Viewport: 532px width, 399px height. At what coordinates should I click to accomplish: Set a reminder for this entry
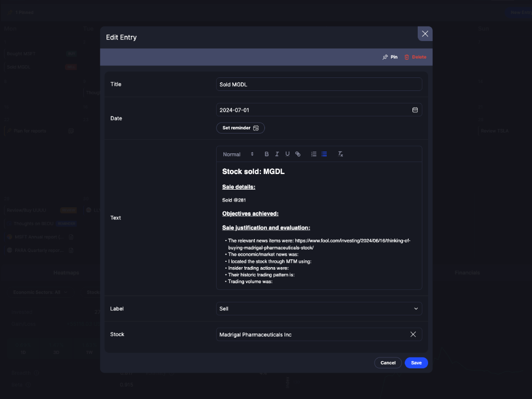tap(240, 128)
